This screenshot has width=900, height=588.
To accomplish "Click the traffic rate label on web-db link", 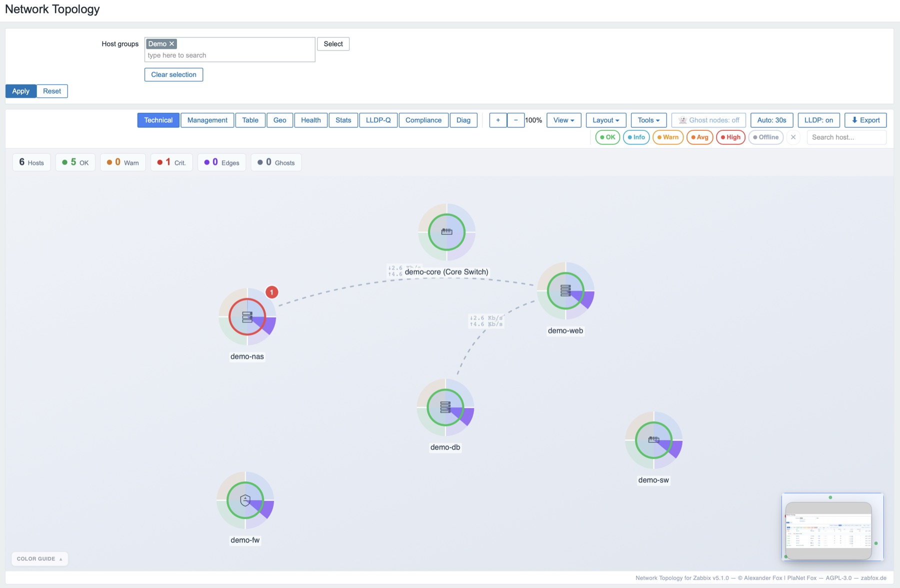I will pos(486,321).
